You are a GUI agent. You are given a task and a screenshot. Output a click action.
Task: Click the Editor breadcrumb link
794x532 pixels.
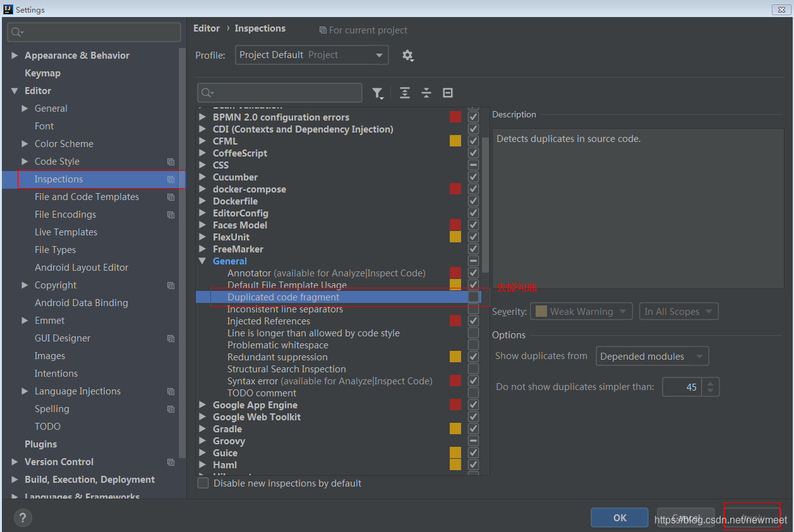click(x=207, y=28)
